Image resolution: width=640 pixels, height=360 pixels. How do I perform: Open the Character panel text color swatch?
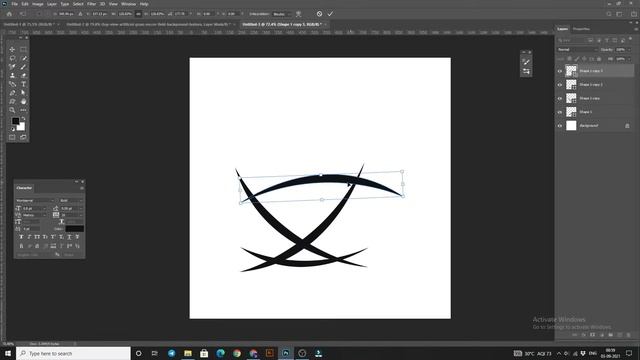pos(75,229)
